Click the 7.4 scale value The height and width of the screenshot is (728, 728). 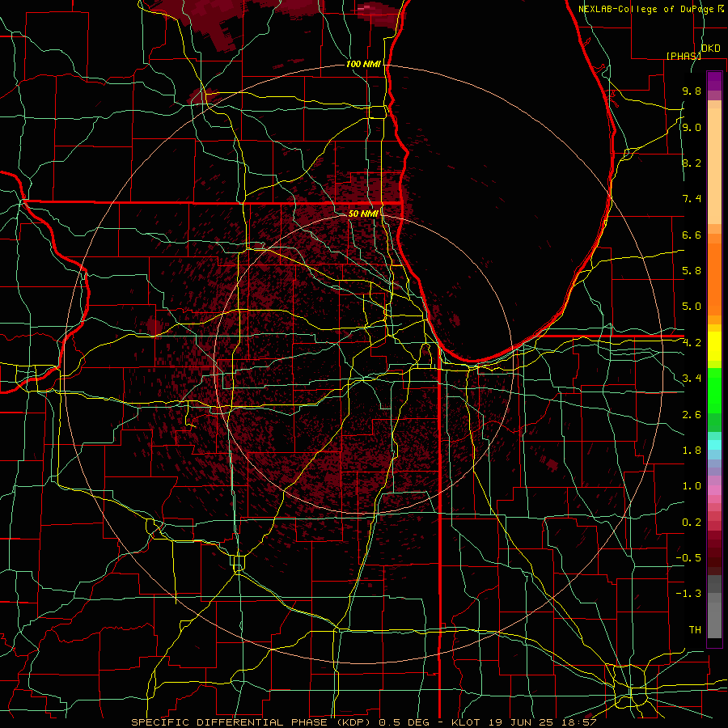pos(692,199)
